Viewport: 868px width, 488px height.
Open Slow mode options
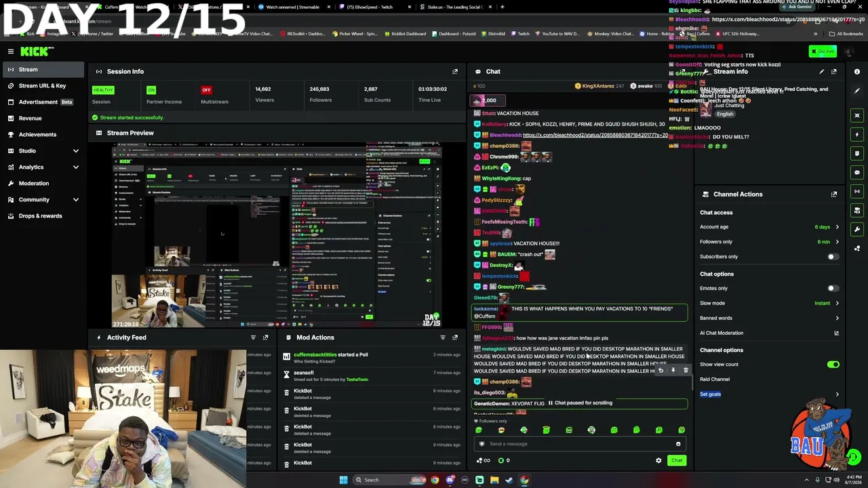pyautogui.click(x=769, y=303)
